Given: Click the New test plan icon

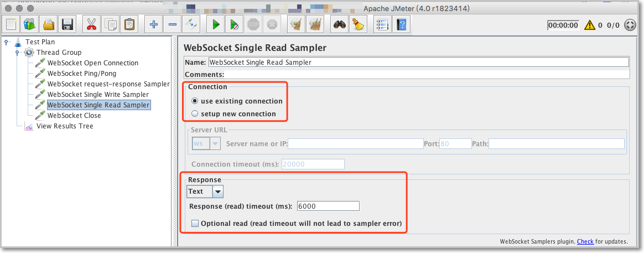Looking at the screenshot, I should [12, 25].
